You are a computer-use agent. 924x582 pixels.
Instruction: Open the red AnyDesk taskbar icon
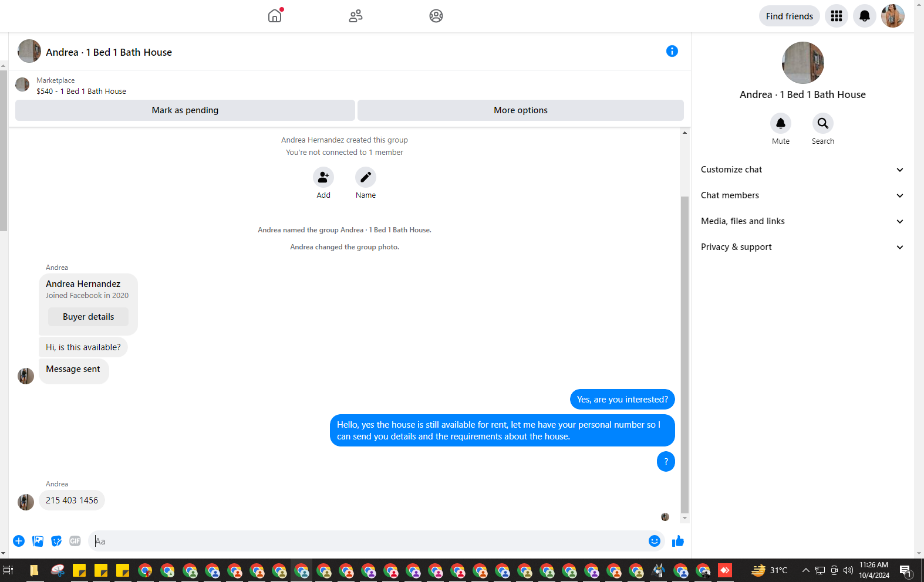726,570
